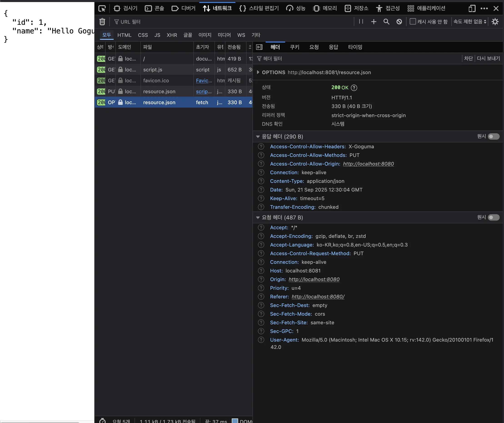Open network settings gear icon
504x423 pixels.
pos(495,22)
